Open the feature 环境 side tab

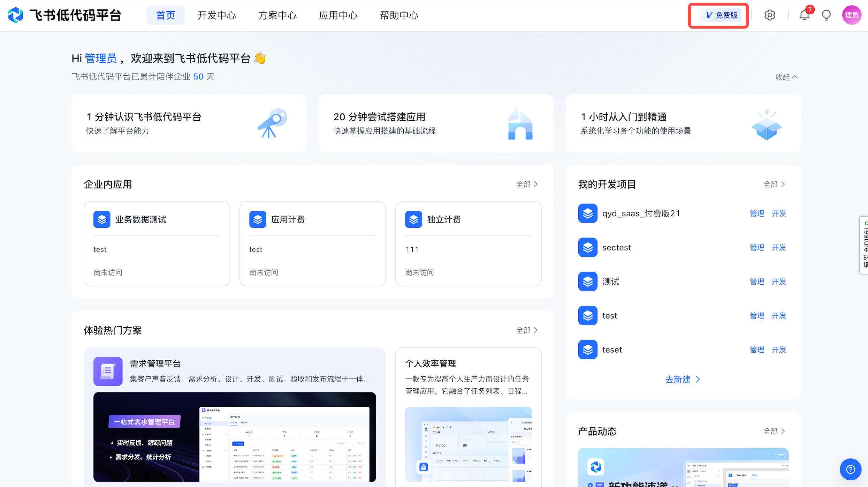pyautogui.click(x=864, y=245)
